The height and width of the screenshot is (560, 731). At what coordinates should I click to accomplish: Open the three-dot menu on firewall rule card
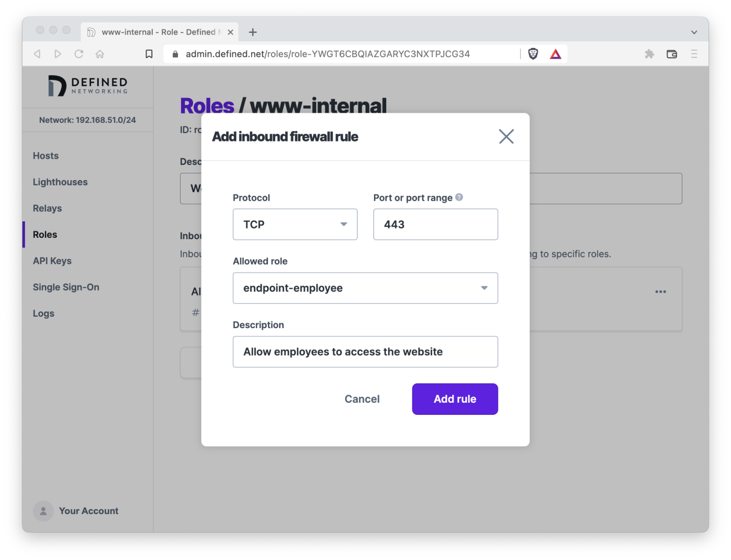[660, 292]
